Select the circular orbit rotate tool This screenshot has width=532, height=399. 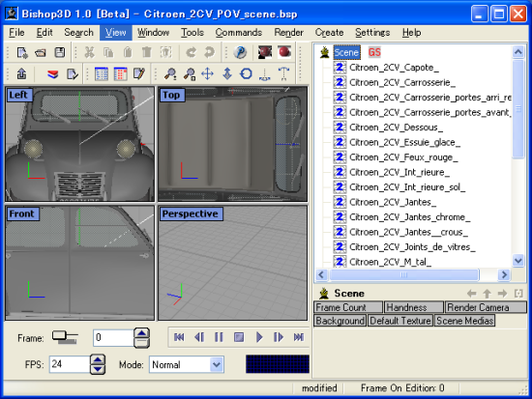[246, 73]
